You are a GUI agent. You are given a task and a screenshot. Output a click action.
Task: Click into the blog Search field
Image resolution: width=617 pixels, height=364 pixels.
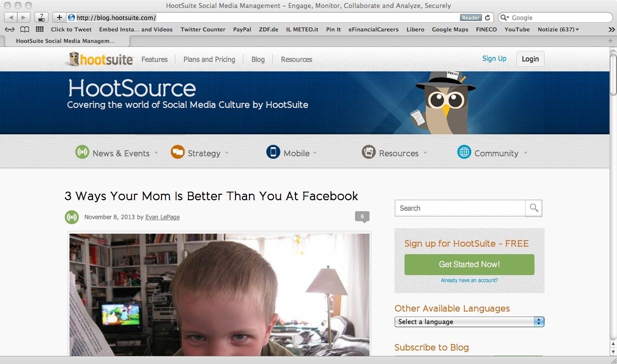[460, 208]
